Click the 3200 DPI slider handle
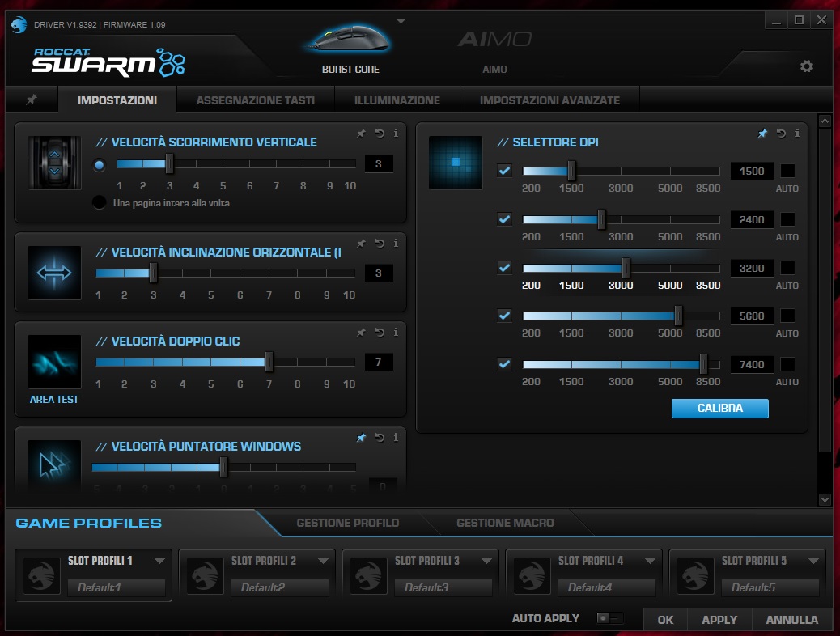The width and height of the screenshot is (840, 636). coord(626,267)
